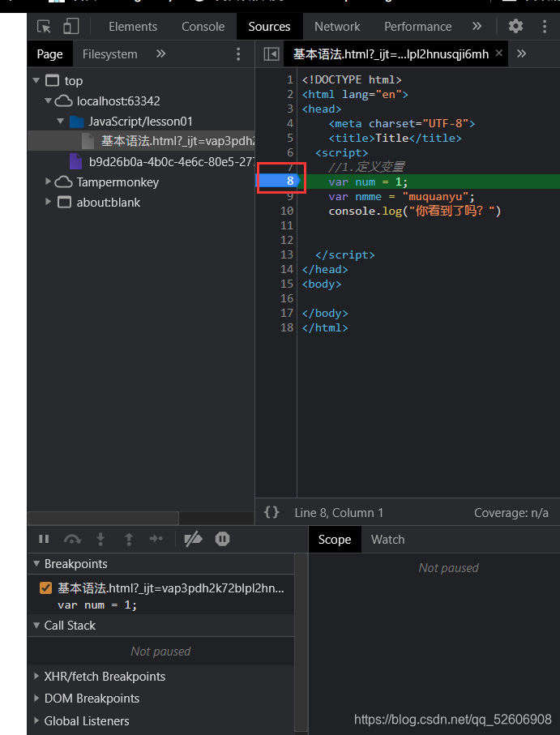560x735 pixels.
Task: Click the top frame window icon
Action: 52,80
